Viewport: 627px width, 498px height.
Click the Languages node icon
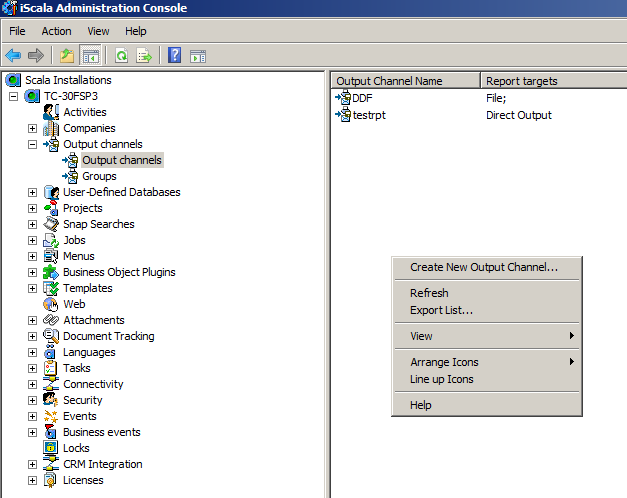point(51,352)
